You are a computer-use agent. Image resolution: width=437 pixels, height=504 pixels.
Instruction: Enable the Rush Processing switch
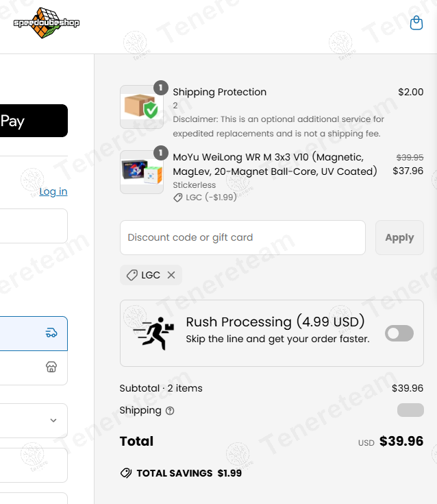(399, 333)
